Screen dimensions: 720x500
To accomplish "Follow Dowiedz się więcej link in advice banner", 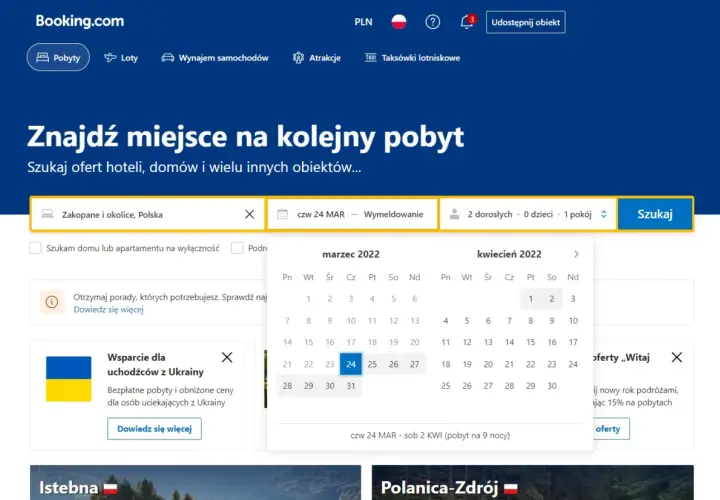I will point(108,309).
